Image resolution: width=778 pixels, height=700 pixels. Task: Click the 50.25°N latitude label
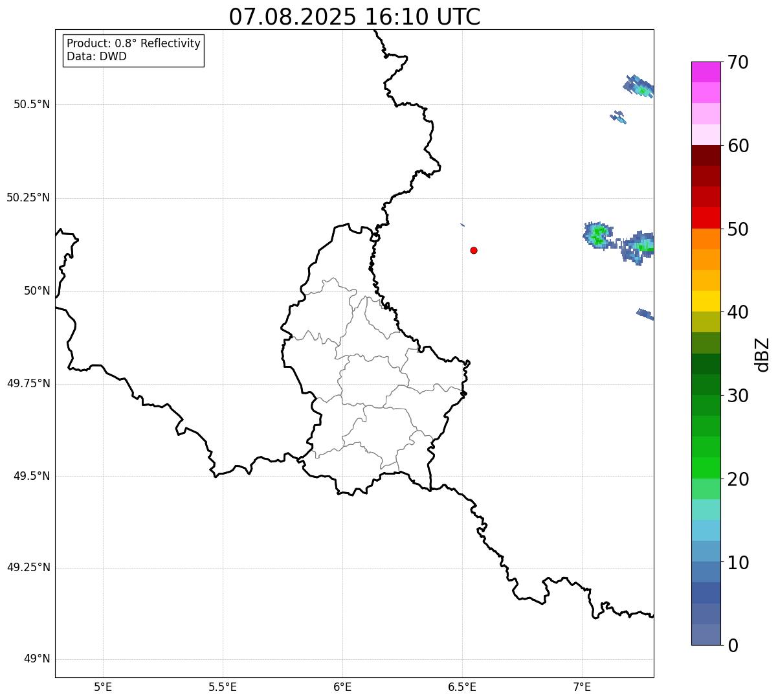28,198
